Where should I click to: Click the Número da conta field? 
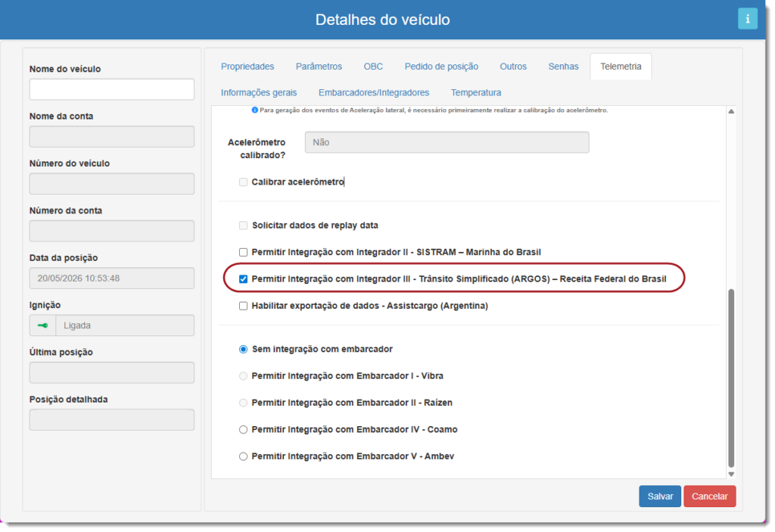(x=112, y=231)
